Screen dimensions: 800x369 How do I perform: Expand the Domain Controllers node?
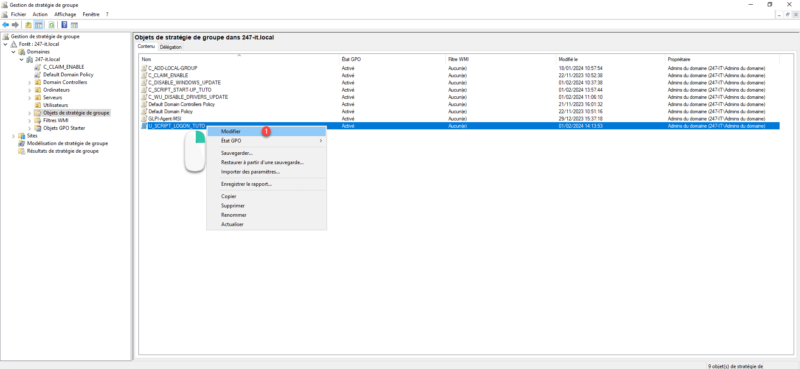(x=30, y=82)
